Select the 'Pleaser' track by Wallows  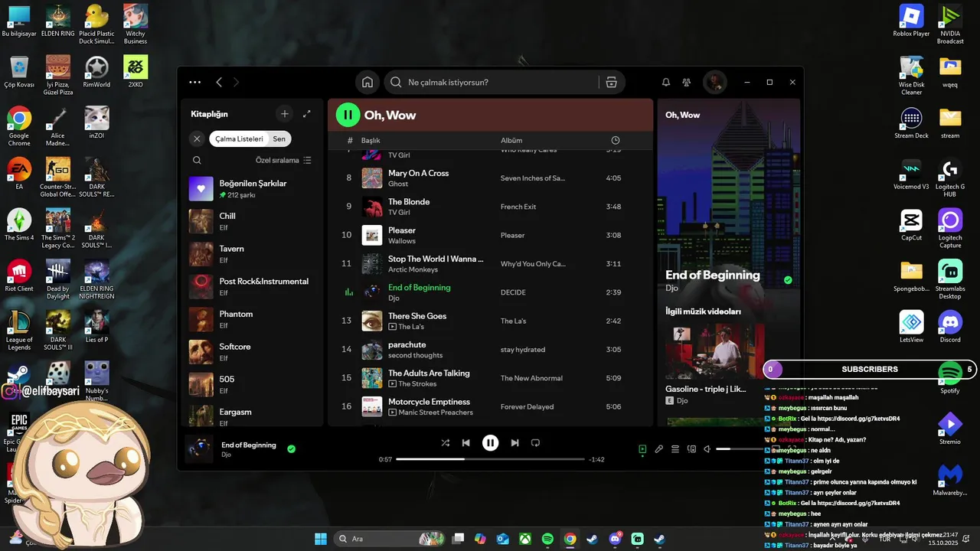point(490,235)
